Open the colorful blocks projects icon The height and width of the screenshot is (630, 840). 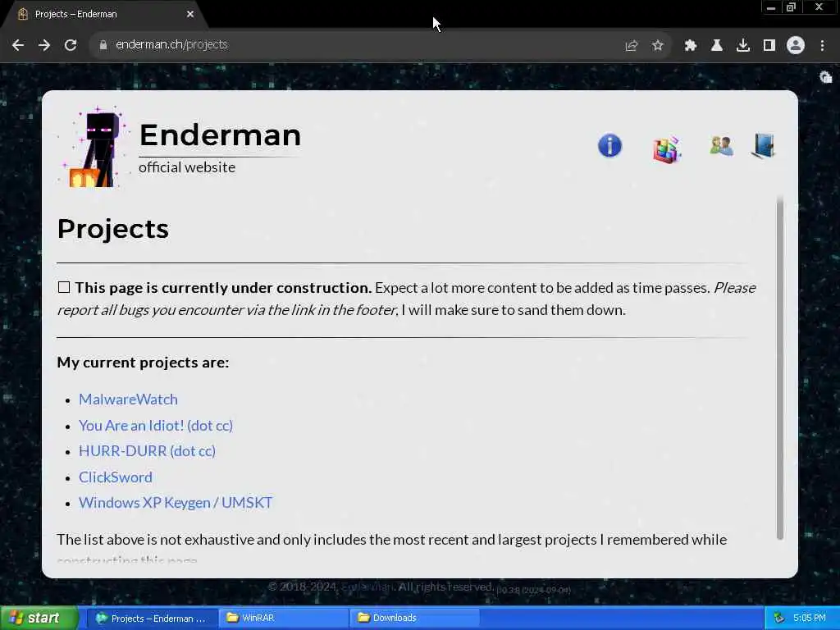666,149
